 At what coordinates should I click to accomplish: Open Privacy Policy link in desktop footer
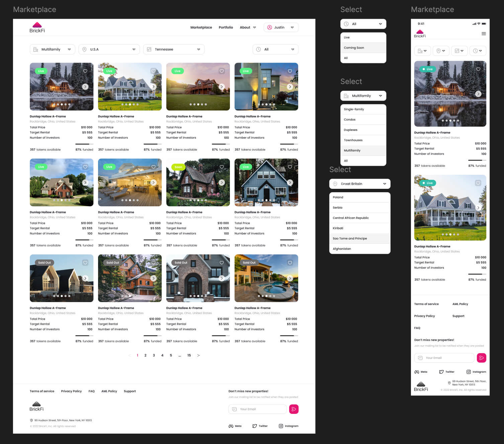pos(71,391)
